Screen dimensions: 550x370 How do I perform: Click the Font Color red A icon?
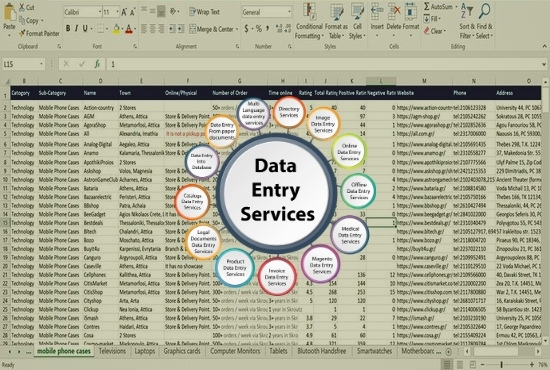coord(129,29)
